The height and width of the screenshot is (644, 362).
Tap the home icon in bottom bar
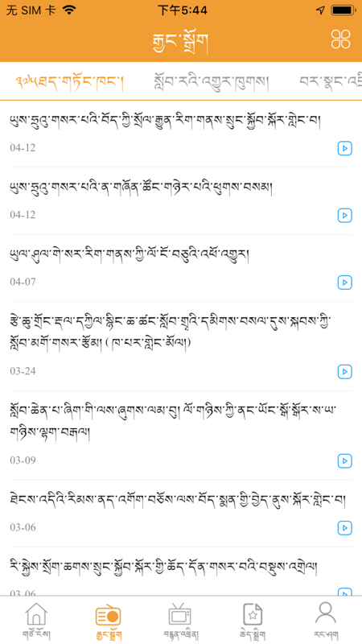tap(36, 614)
